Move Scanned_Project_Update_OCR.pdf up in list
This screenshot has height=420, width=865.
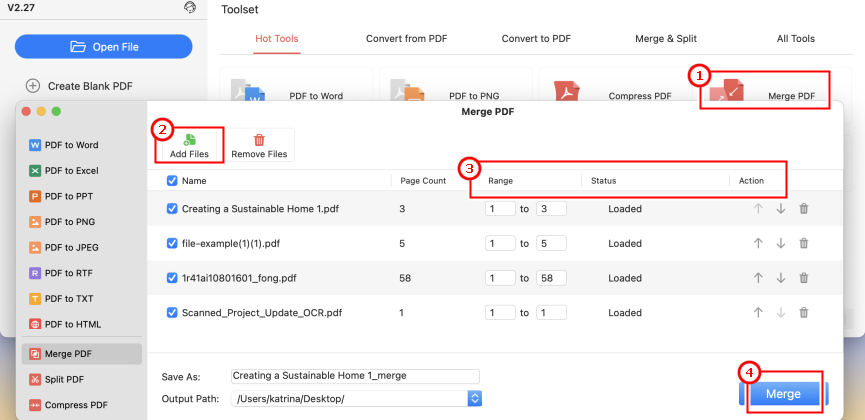click(x=758, y=312)
